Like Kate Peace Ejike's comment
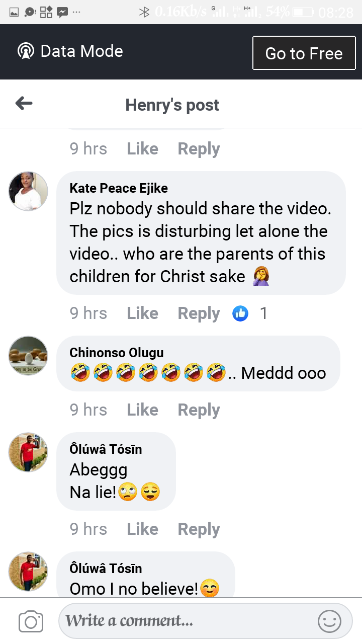This screenshot has height=644, width=362. point(142,313)
